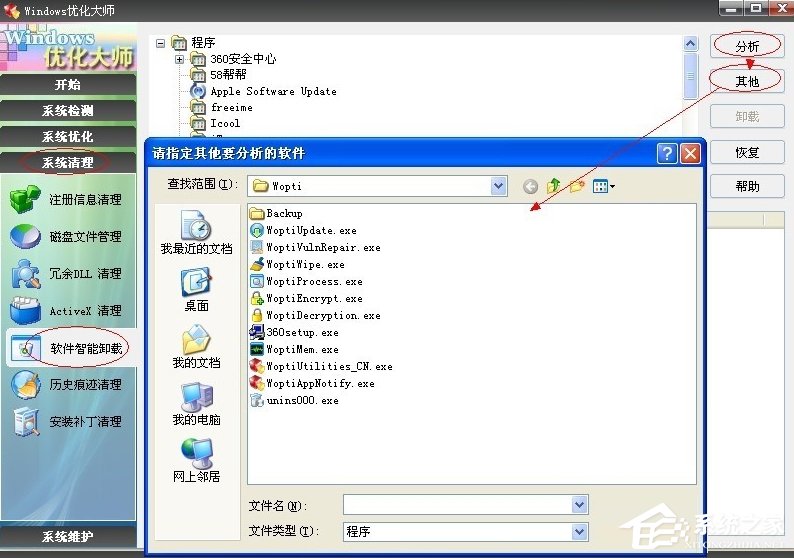Click the 卸载 uninstall button
The height and width of the screenshot is (558, 794).
point(747,116)
